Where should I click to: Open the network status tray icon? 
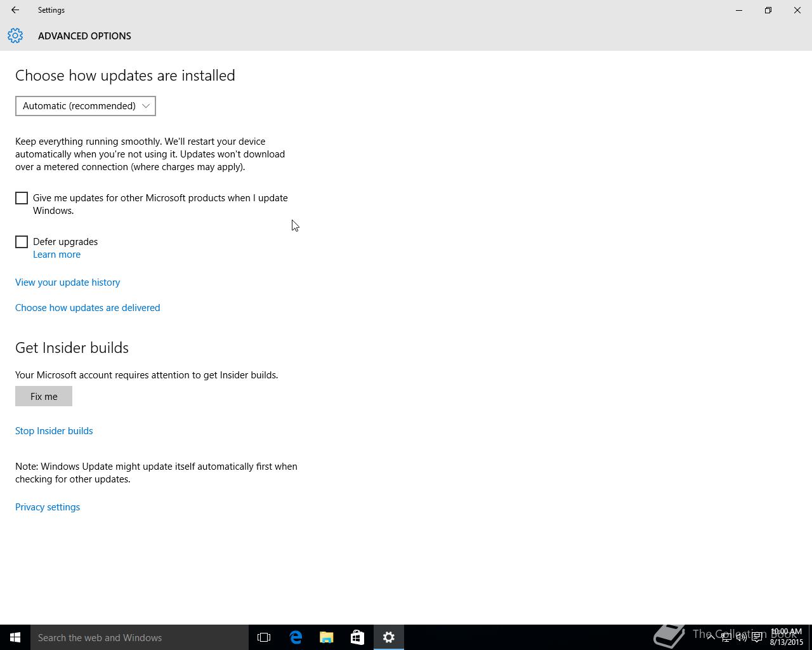[x=726, y=637]
